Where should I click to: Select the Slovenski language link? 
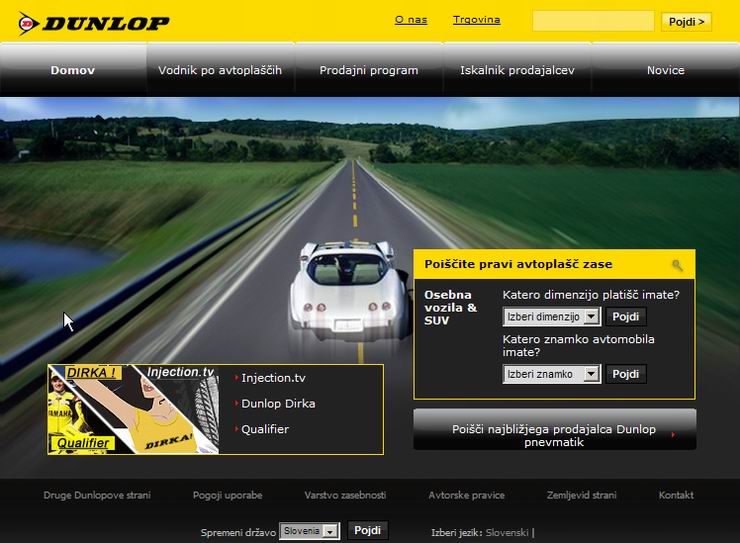coord(507,533)
